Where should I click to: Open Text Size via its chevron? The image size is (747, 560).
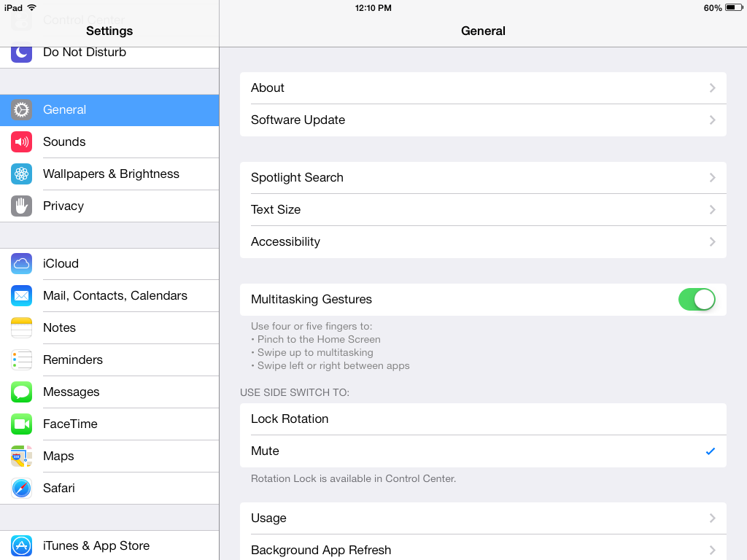click(x=712, y=209)
